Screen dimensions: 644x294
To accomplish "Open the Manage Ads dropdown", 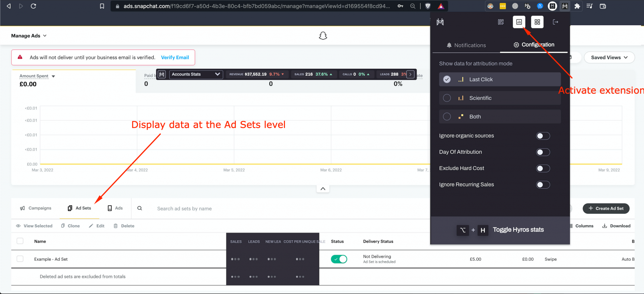I will [x=29, y=35].
